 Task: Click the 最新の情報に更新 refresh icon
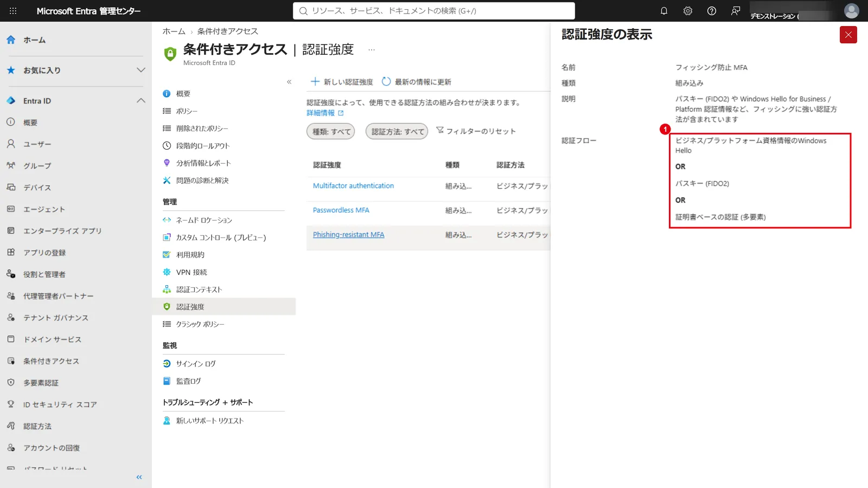386,82
